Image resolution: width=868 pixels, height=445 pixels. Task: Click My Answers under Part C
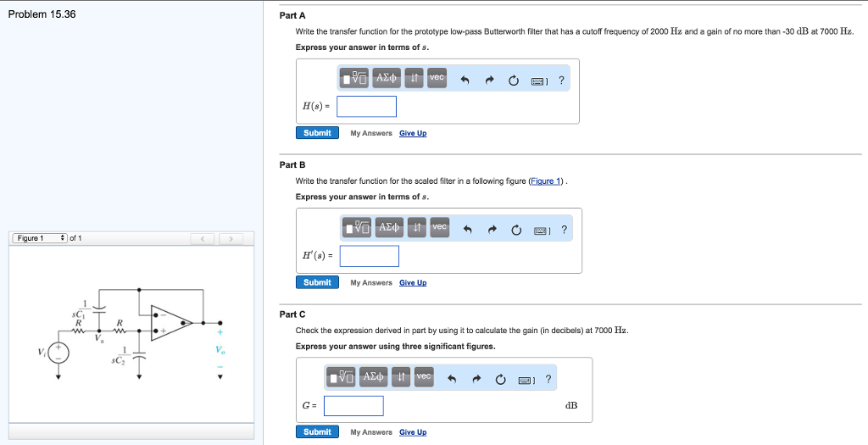coord(371,432)
